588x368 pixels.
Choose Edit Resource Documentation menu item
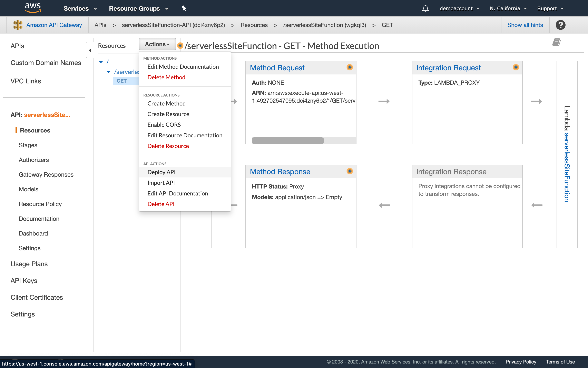click(185, 135)
